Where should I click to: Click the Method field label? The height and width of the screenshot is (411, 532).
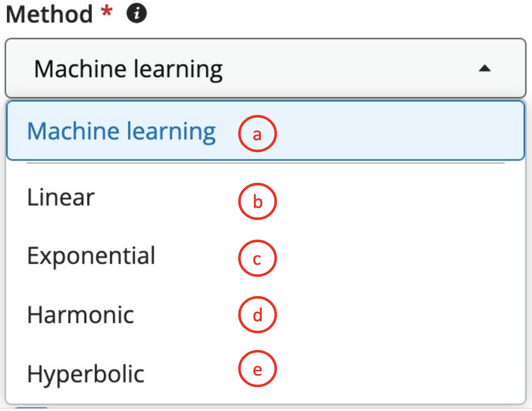tap(49, 14)
